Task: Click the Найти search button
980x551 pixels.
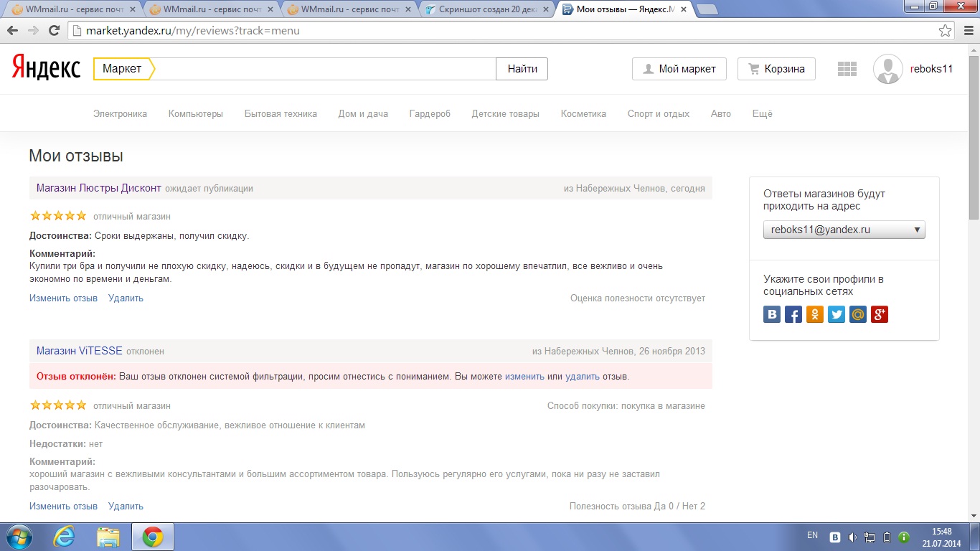Action: (522, 69)
